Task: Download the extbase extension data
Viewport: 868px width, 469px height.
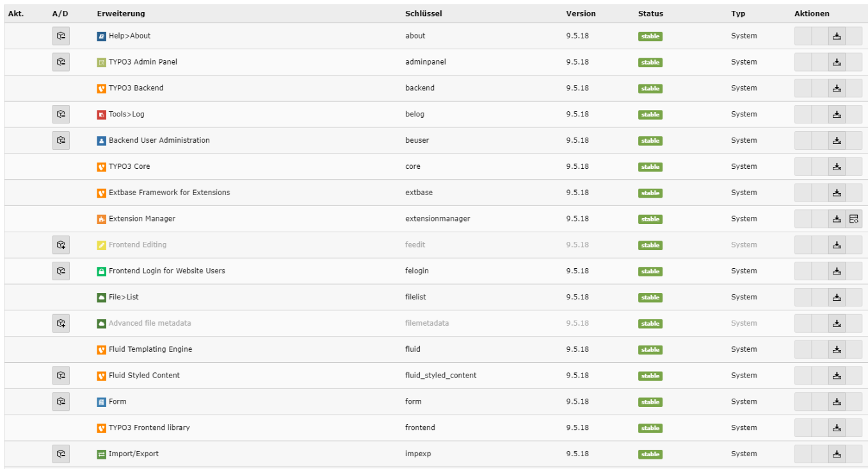Action: pos(837,193)
